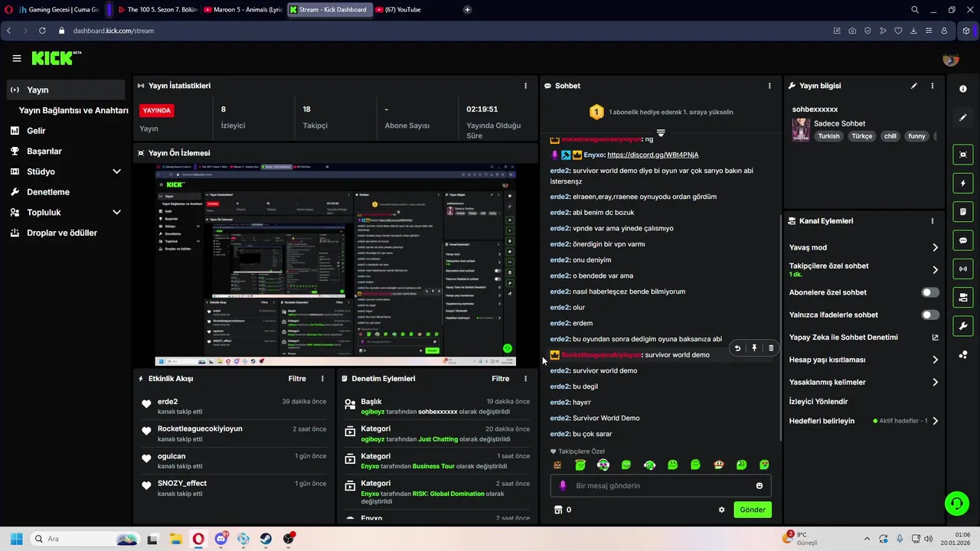Open Steam from the Windows taskbar
Screen dimensions: 980x551
click(266, 539)
